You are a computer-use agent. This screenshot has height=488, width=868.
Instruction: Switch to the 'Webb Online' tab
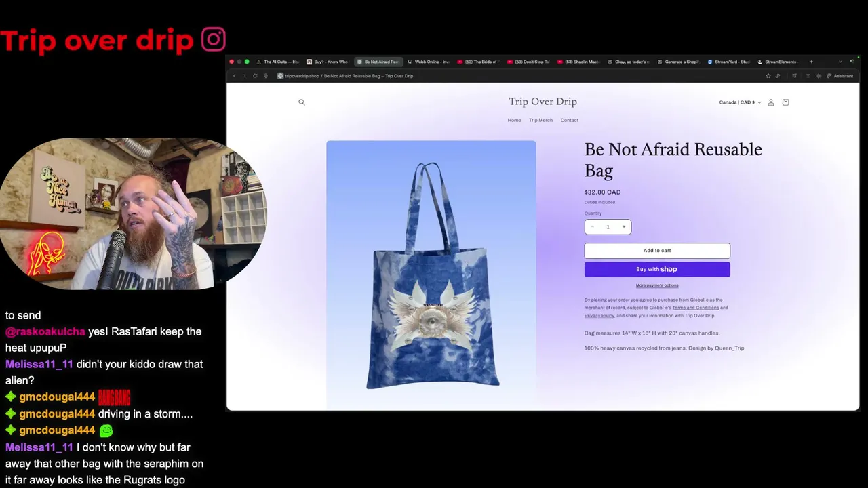(429, 62)
